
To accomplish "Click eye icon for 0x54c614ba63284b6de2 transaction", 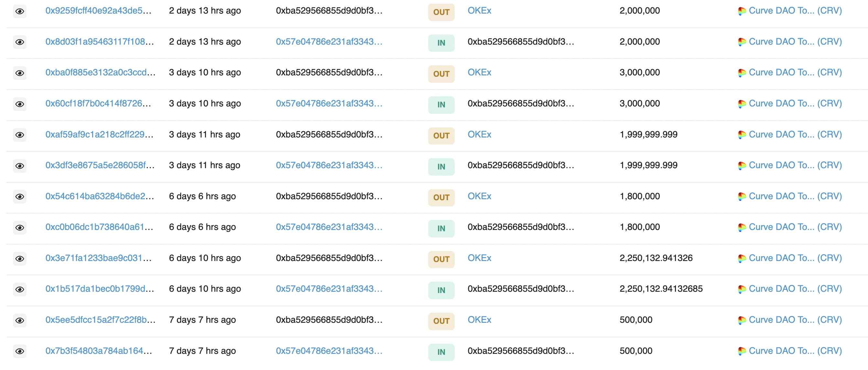I will click(x=19, y=196).
